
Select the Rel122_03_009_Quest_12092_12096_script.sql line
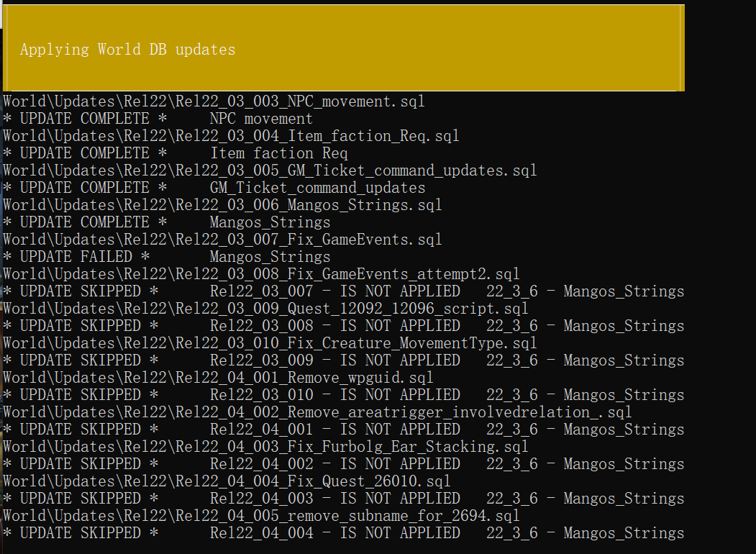(x=265, y=309)
